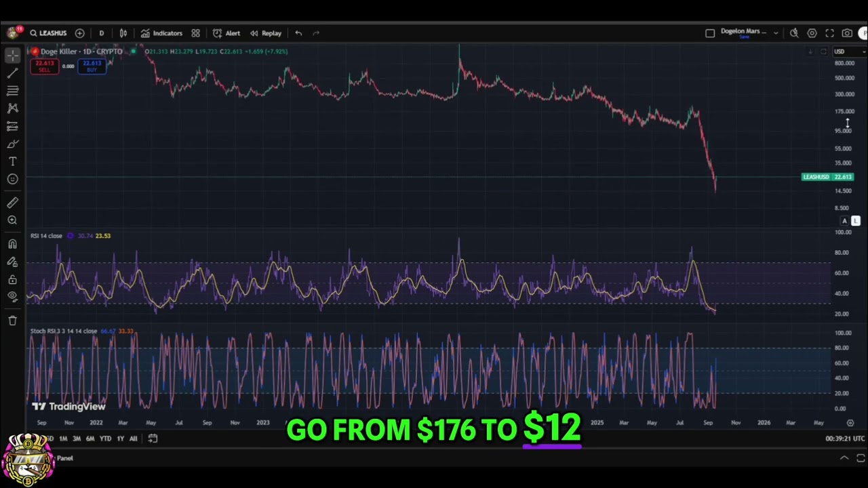Open the Fibonacci retracement tools

click(12, 91)
